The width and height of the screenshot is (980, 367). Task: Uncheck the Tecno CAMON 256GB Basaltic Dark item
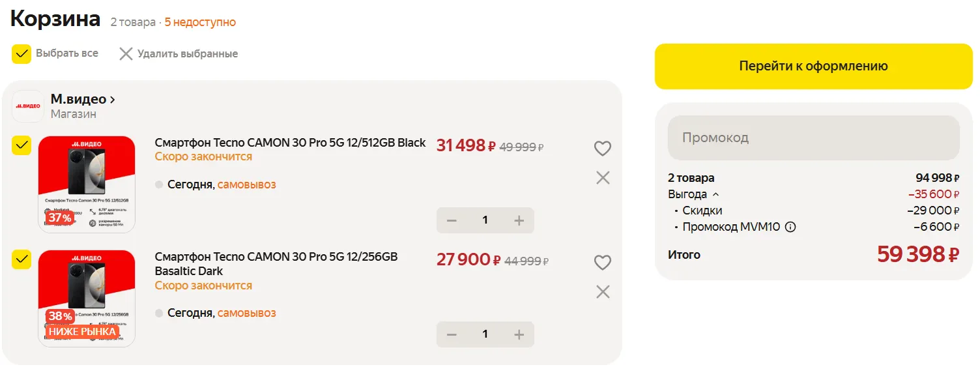22,259
